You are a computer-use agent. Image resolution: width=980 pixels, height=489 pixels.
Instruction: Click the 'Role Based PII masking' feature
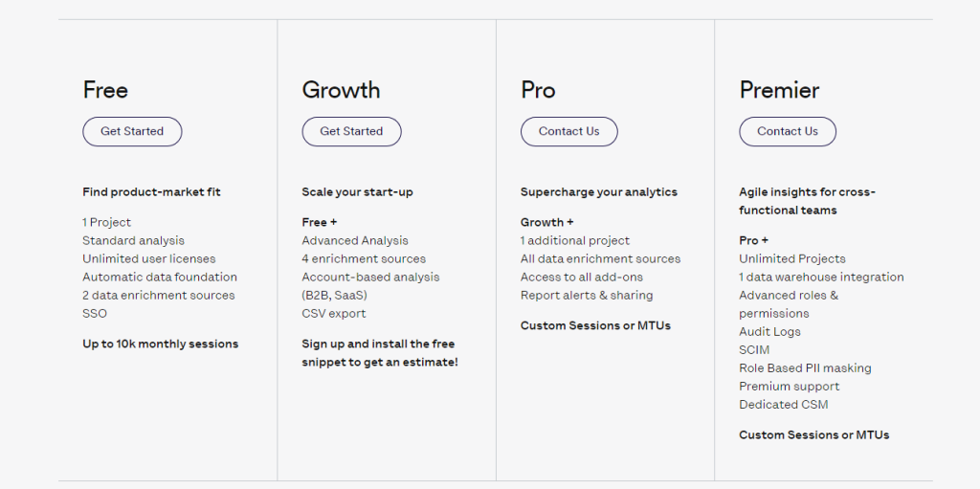[805, 368]
